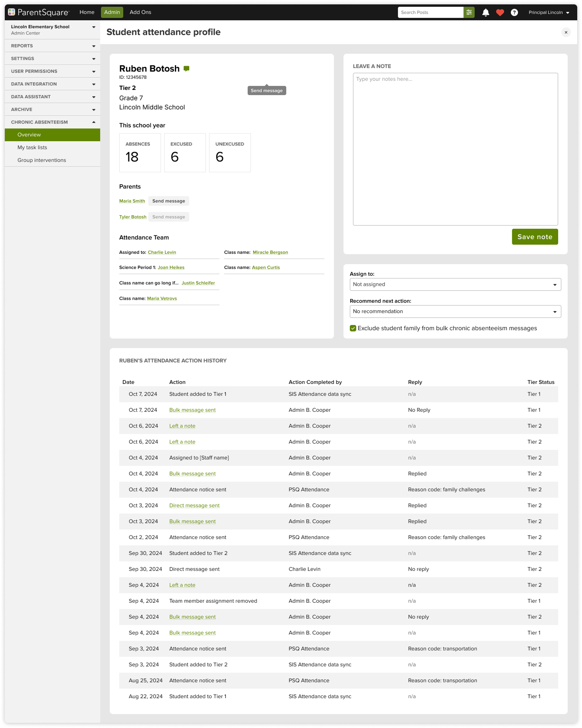Open the Add Ons menu item

(140, 12)
